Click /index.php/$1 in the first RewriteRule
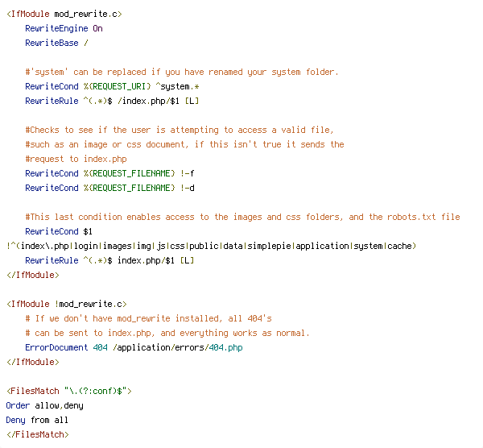 click(148, 101)
